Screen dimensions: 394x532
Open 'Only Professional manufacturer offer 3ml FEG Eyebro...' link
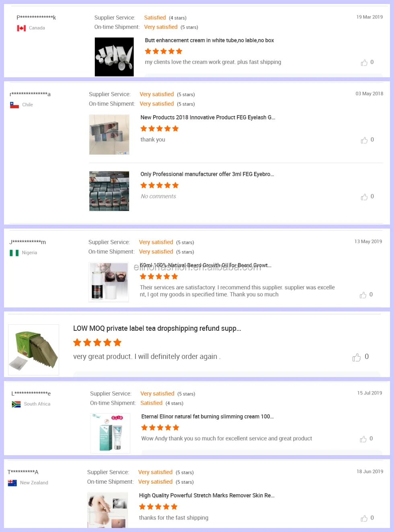tap(207, 174)
